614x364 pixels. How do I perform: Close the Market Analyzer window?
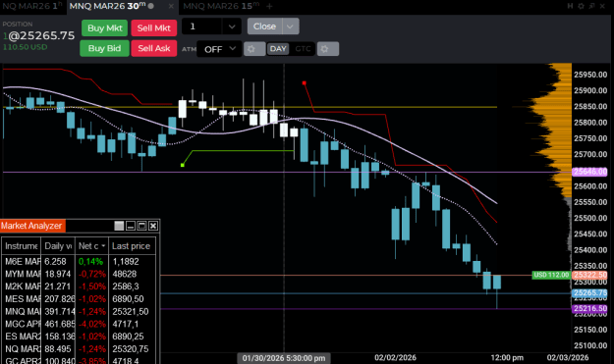pos(153,226)
